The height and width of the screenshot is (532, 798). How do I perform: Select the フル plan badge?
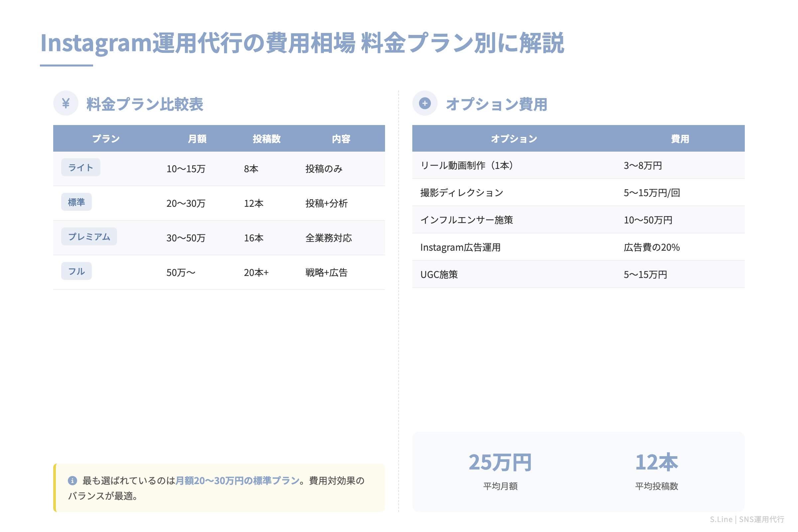tap(76, 271)
